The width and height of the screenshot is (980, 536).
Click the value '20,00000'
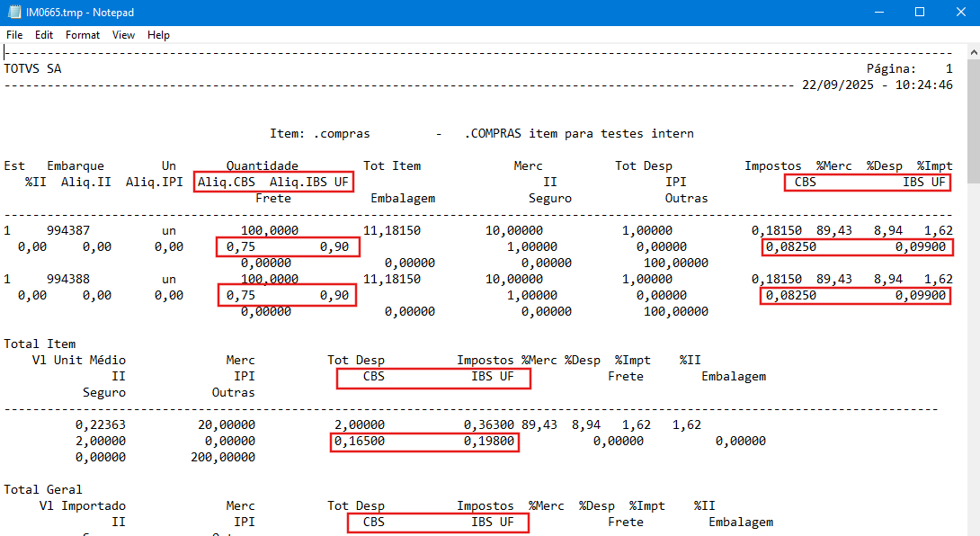(x=227, y=425)
